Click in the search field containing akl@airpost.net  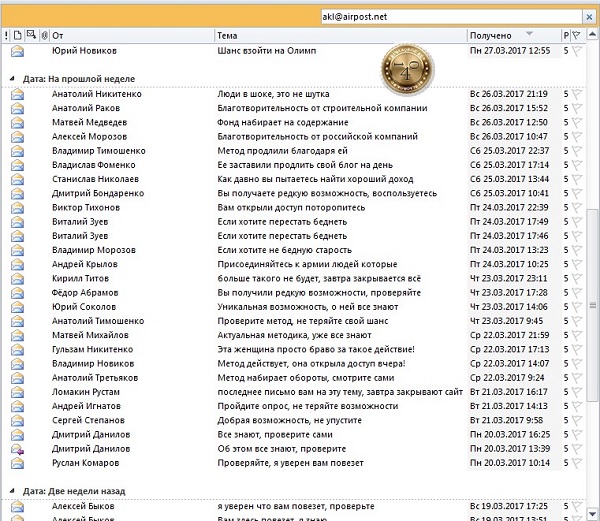[452, 17]
